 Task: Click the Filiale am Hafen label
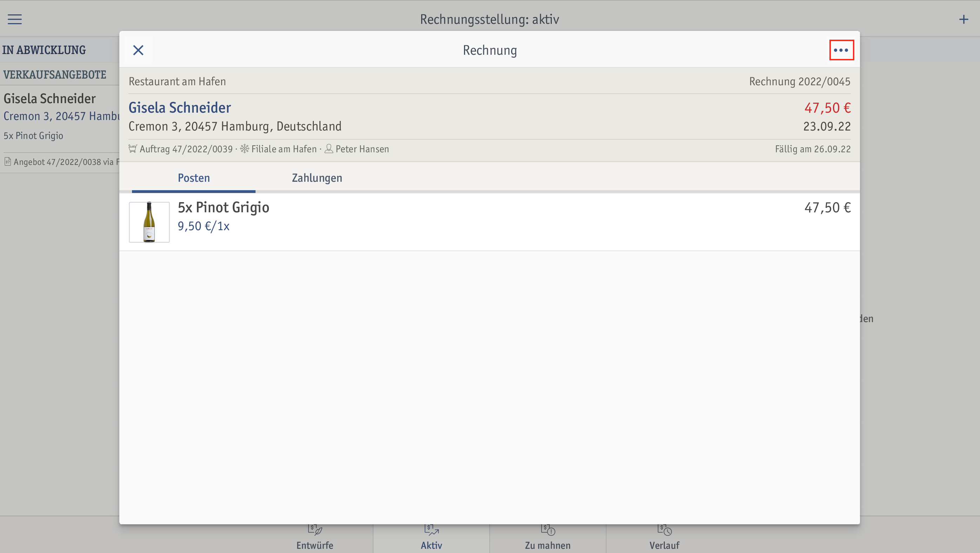tap(284, 149)
